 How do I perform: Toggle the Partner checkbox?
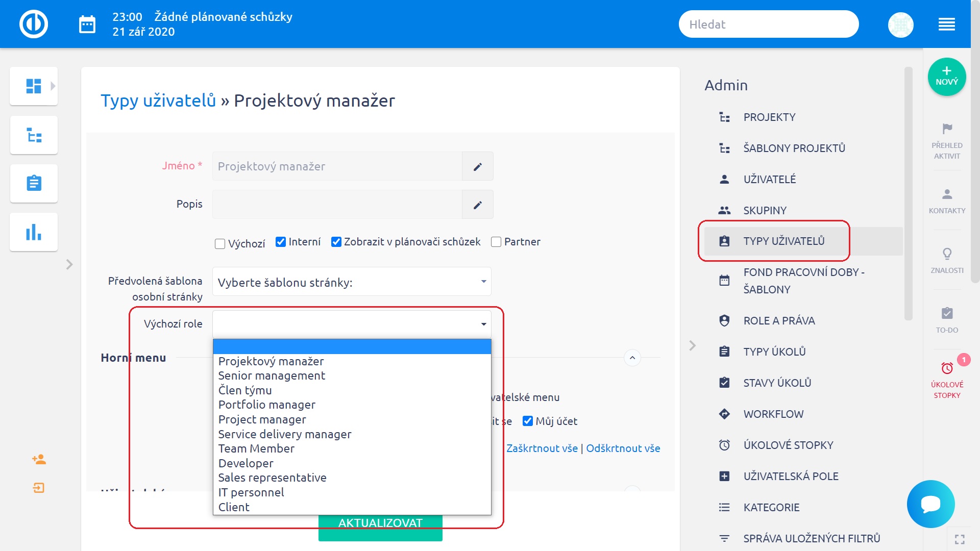tap(496, 242)
